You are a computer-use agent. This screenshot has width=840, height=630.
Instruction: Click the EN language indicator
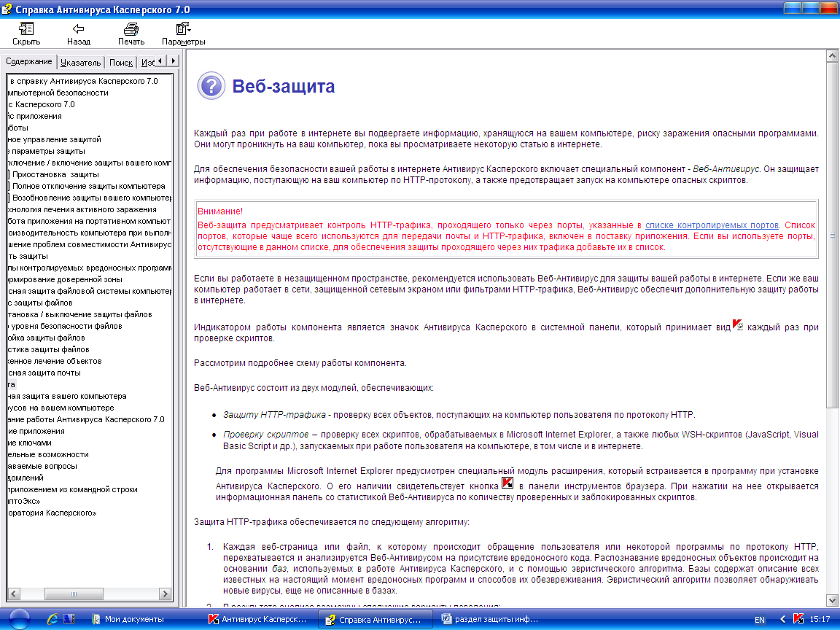click(x=760, y=620)
